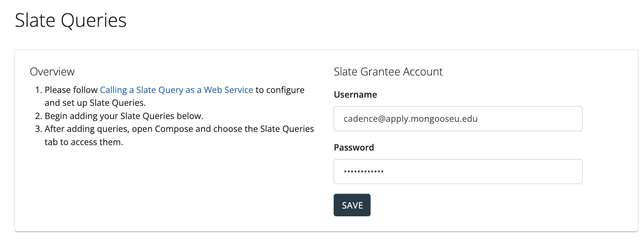This screenshot has width=644, height=242.
Task: Click the "Begin adding your Slate Queries below" step
Action: click(x=124, y=116)
